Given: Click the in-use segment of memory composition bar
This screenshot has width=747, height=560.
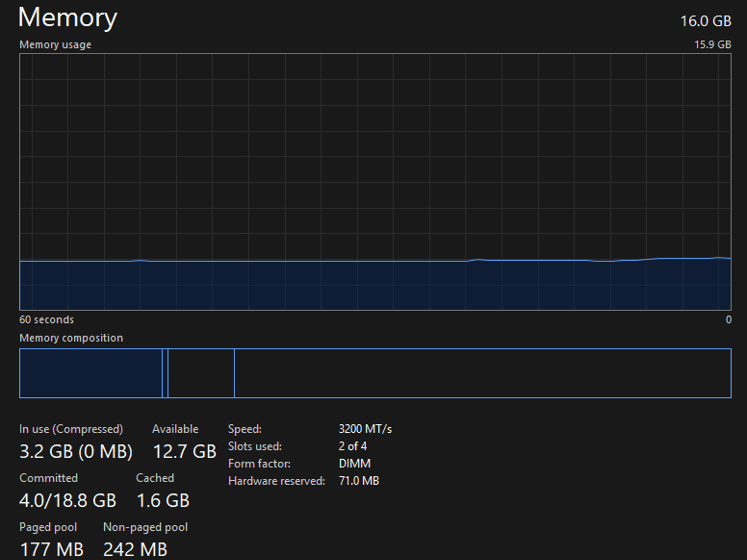Looking at the screenshot, I should click(x=91, y=373).
